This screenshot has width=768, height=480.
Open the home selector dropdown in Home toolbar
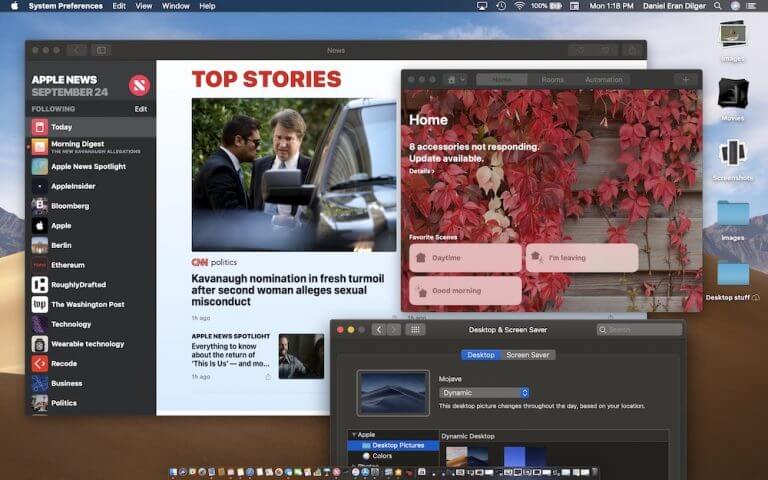pos(456,79)
